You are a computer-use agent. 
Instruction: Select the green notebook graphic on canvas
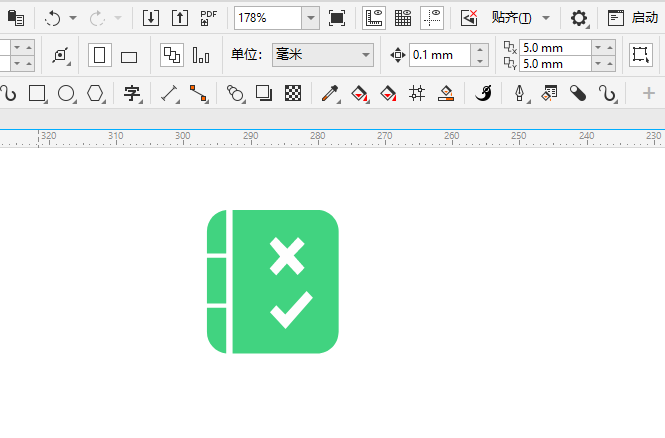273,282
